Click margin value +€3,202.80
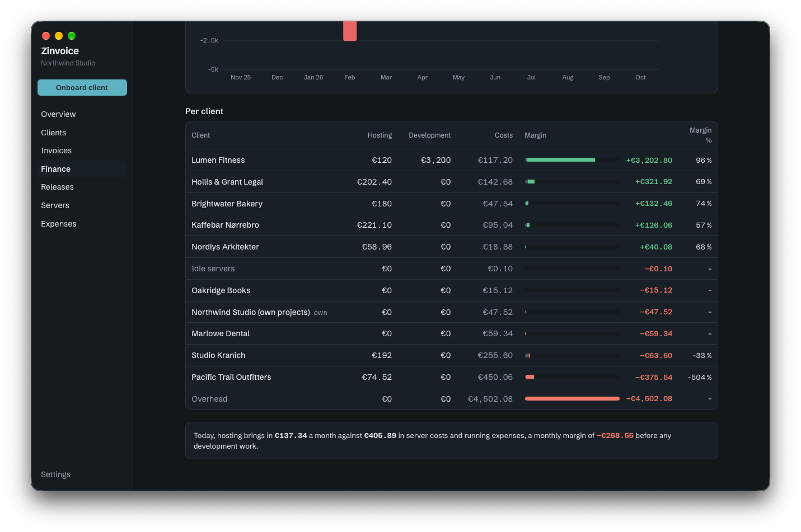 pos(649,160)
